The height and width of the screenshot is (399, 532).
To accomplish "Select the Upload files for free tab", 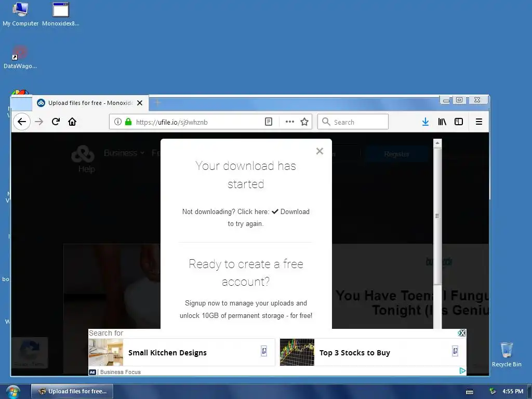I will [90, 103].
